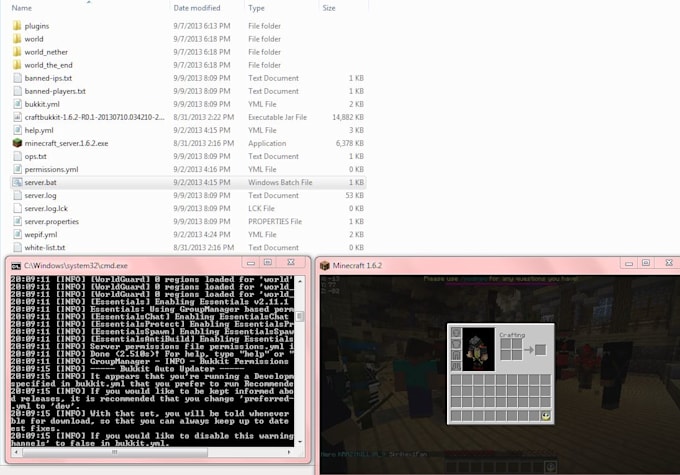Sort files by the Type column header
680x475 pixels.
click(x=256, y=8)
